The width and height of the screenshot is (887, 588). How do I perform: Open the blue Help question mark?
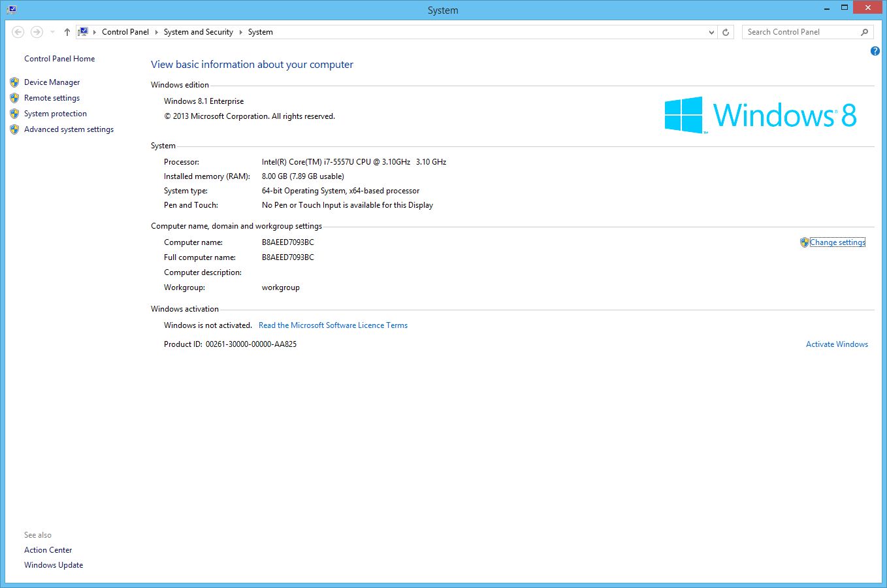tap(875, 51)
